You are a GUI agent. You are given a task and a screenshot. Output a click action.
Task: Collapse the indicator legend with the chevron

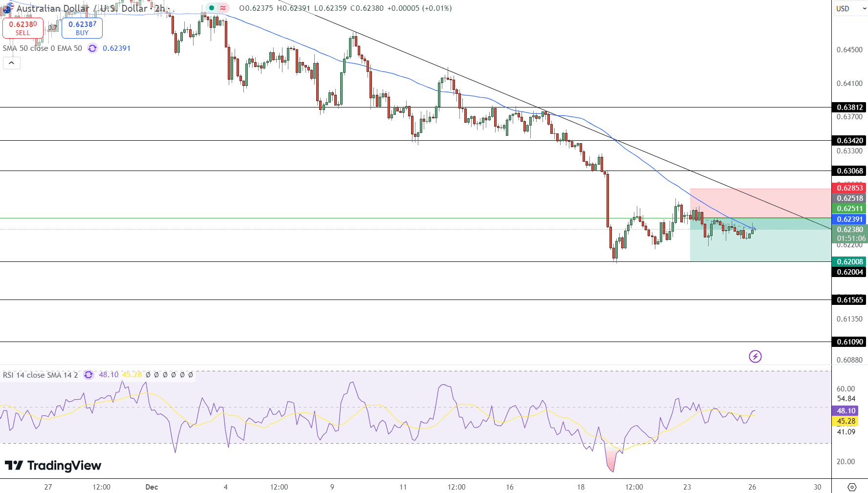pos(11,63)
